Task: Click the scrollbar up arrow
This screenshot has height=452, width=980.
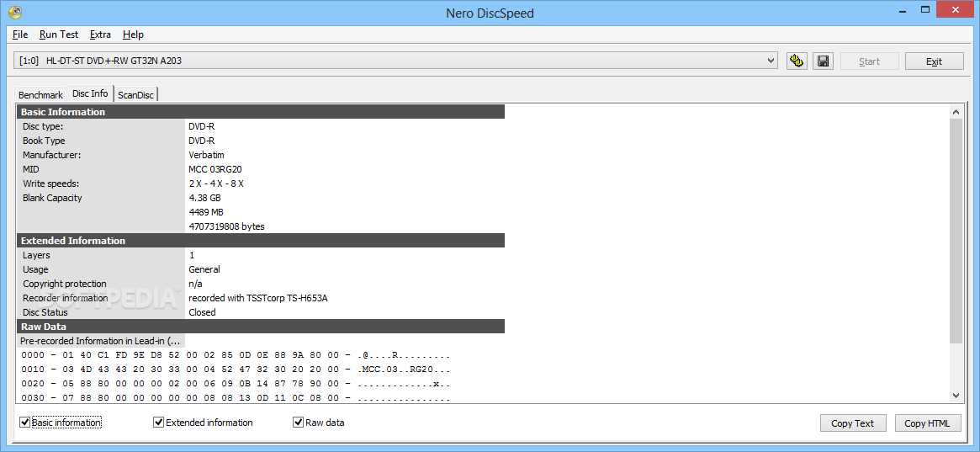Action: click(956, 111)
